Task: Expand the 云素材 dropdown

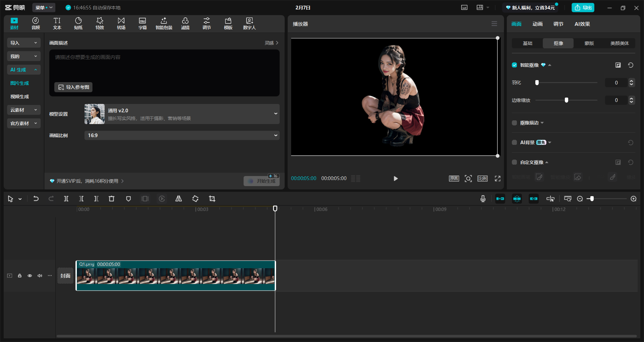Action: 24,110
